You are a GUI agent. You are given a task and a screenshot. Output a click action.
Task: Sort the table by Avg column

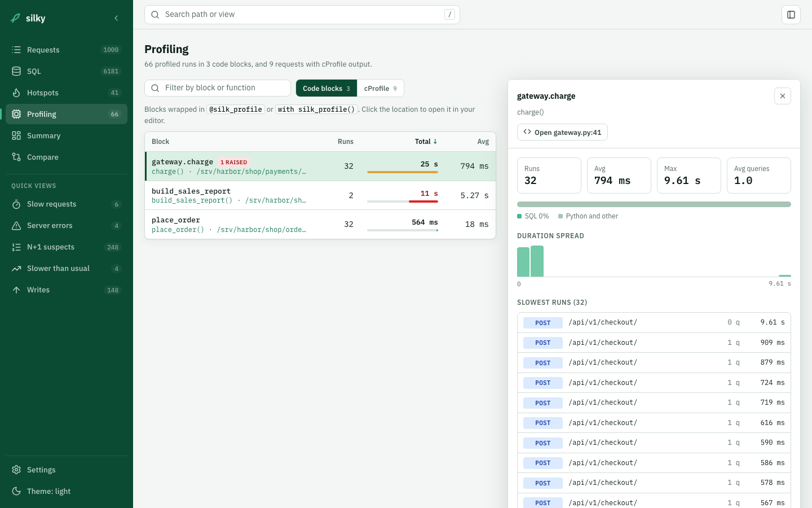pos(483,142)
